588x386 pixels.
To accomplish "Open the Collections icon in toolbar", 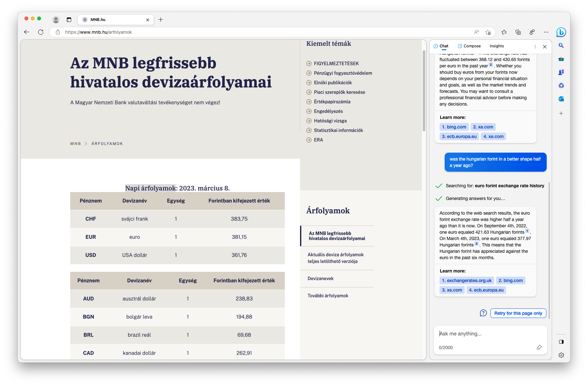I will (x=518, y=32).
